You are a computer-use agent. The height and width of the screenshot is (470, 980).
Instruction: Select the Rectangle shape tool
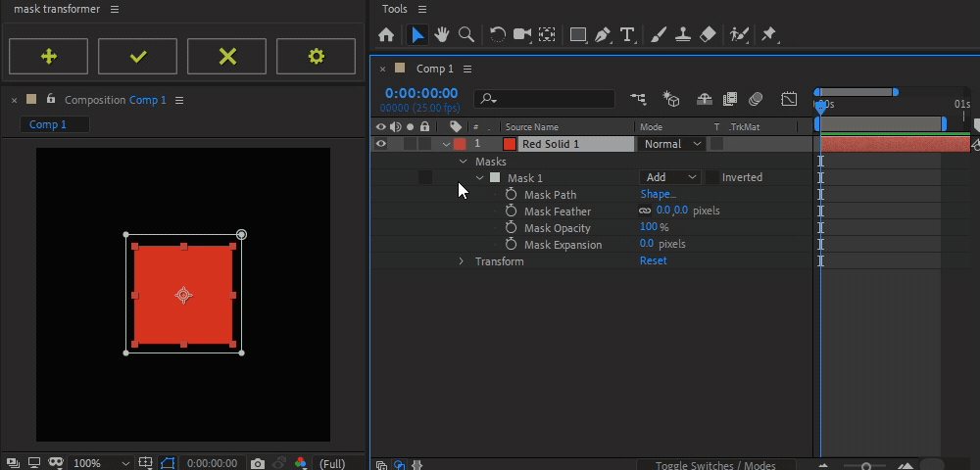coord(578,34)
